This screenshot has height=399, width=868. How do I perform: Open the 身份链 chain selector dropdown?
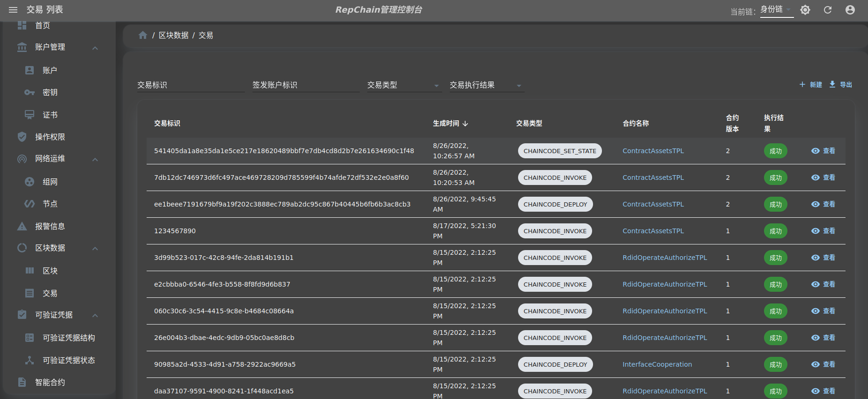pyautogui.click(x=777, y=10)
